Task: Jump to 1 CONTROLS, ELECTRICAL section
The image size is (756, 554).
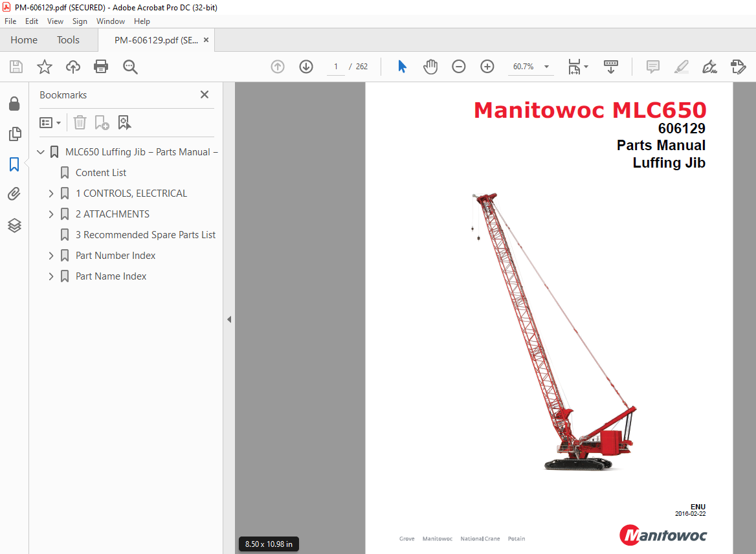Action: (131, 194)
